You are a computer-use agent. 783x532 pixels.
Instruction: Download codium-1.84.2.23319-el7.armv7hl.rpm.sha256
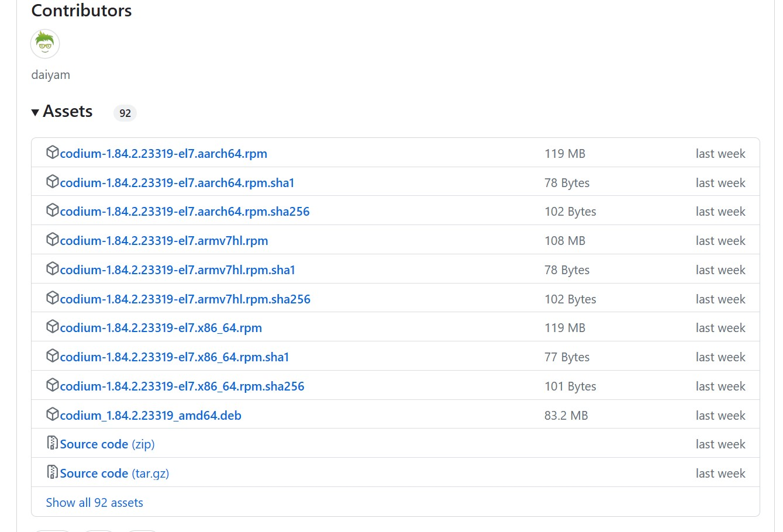point(185,299)
